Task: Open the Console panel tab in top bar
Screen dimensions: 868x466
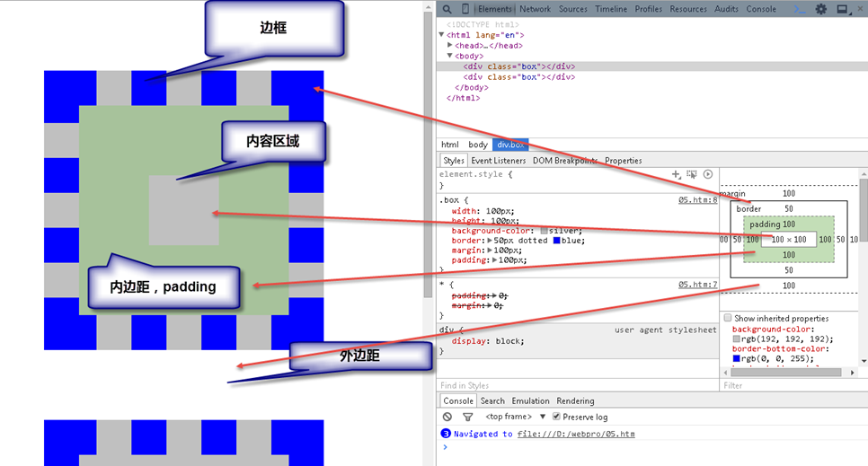Action: [761, 9]
